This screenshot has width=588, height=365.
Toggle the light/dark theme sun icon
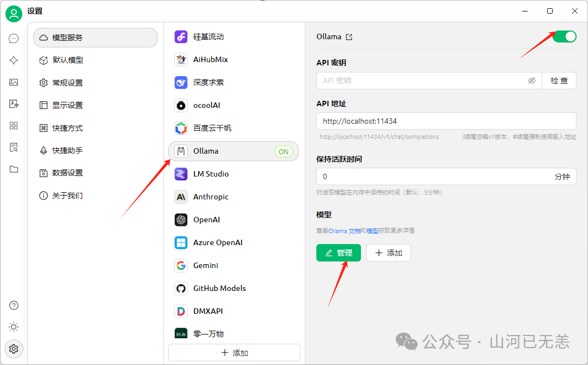[x=14, y=327]
